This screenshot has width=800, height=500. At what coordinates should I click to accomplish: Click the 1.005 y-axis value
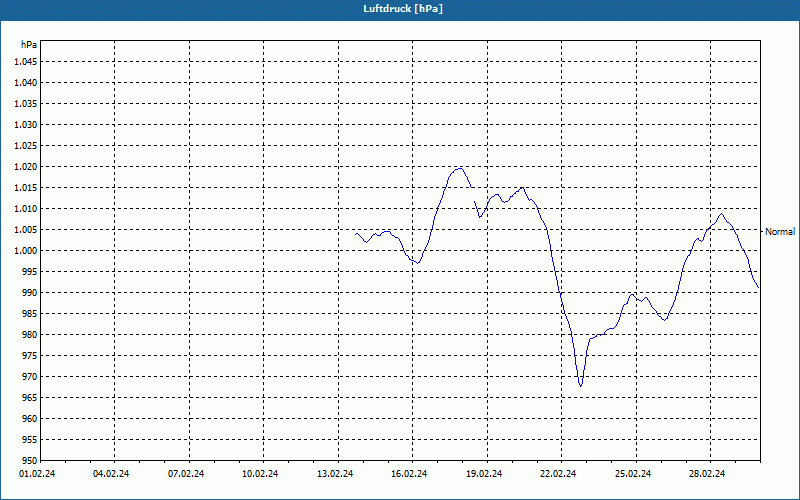pyautogui.click(x=26, y=230)
